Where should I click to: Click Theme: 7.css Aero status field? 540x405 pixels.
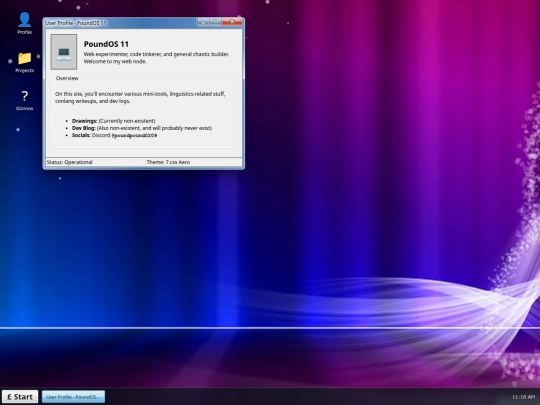point(194,162)
